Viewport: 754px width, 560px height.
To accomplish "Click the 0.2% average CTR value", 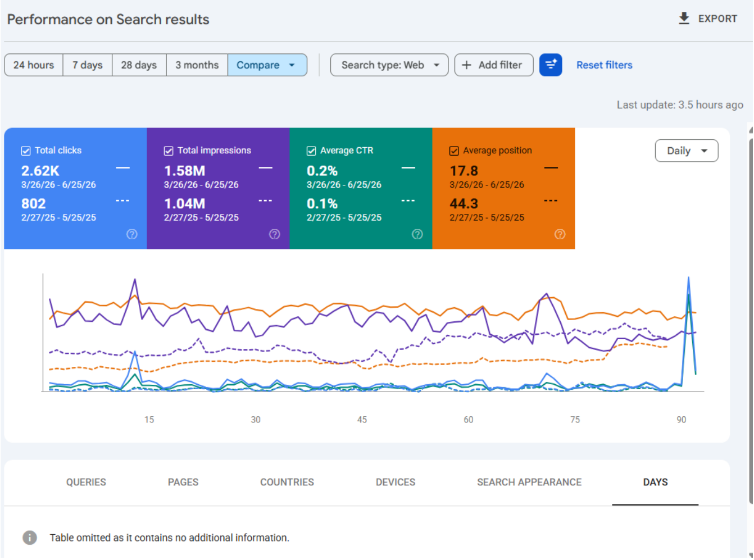I will [323, 171].
